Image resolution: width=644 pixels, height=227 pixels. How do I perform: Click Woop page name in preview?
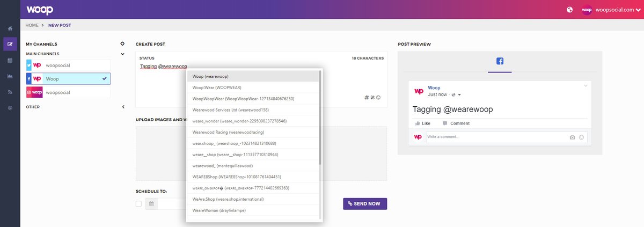[x=434, y=88]
